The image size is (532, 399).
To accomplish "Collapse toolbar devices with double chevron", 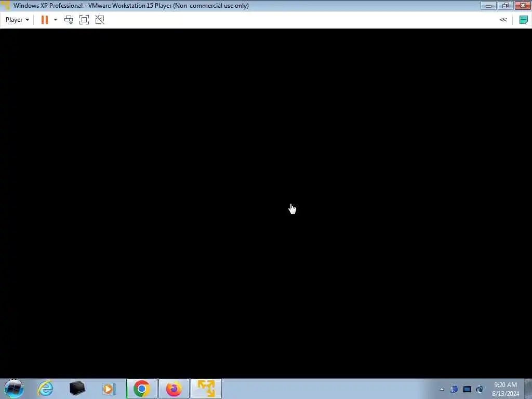I will (503, 20).
